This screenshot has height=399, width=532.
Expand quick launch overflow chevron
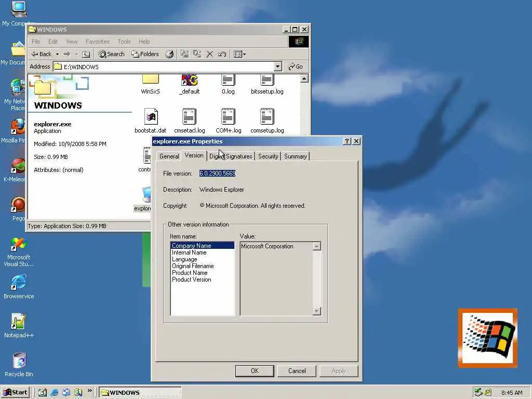(89, 391)
